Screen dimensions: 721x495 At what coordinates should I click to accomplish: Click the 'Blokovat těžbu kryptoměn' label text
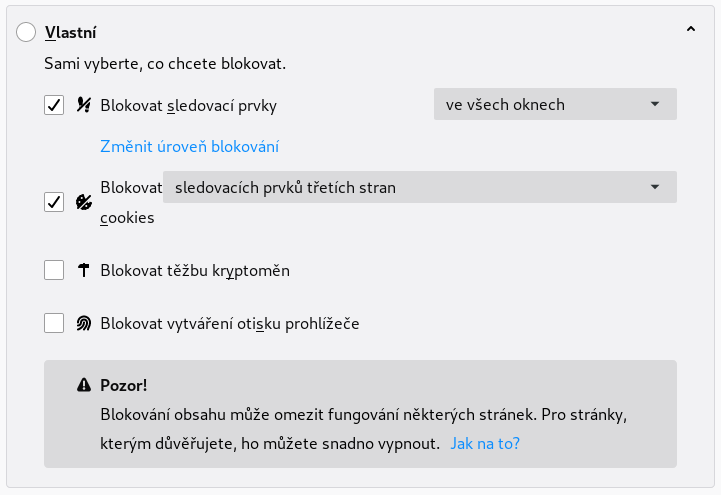pos(195,270)
